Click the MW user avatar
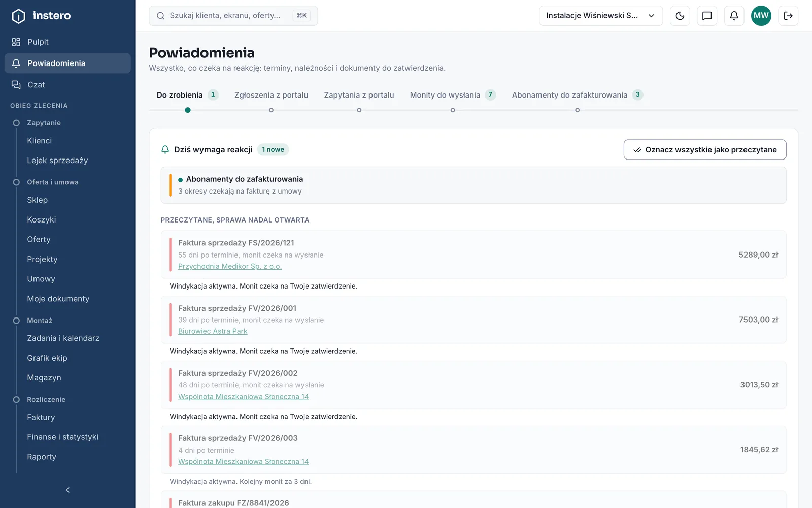Screen dimensions: 812x508 click(761, 16)
